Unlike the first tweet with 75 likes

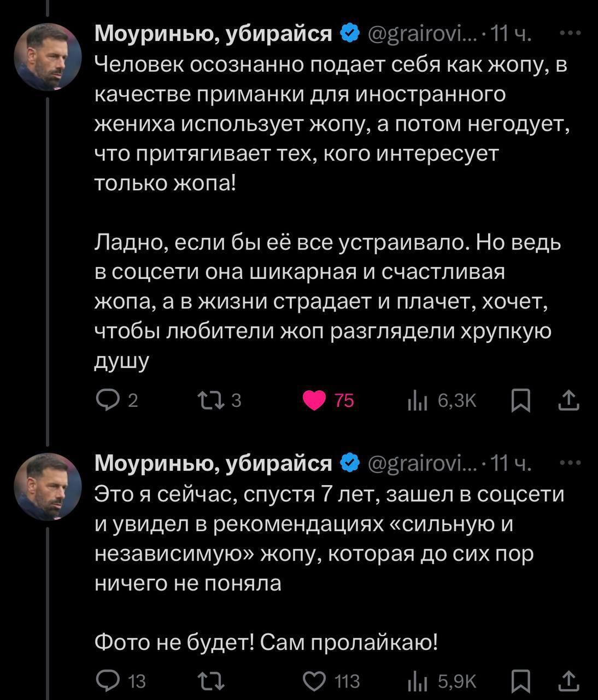(314, 401)
